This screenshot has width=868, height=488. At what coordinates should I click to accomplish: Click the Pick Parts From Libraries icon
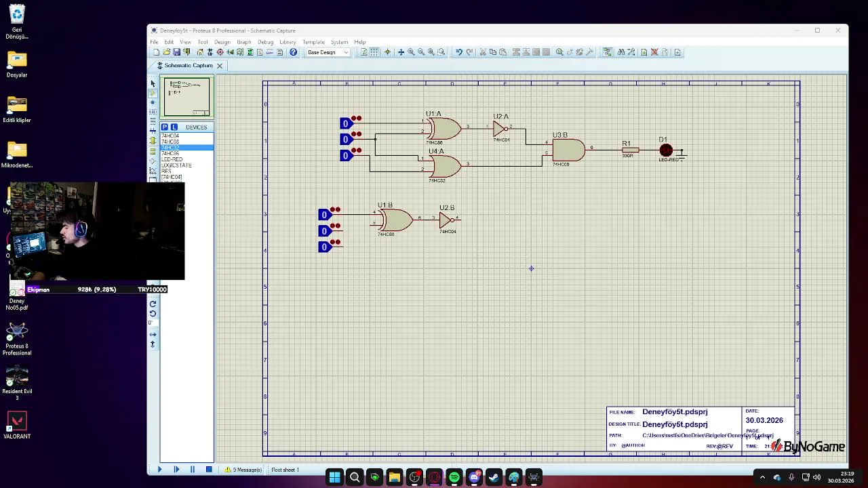point(559,52)
